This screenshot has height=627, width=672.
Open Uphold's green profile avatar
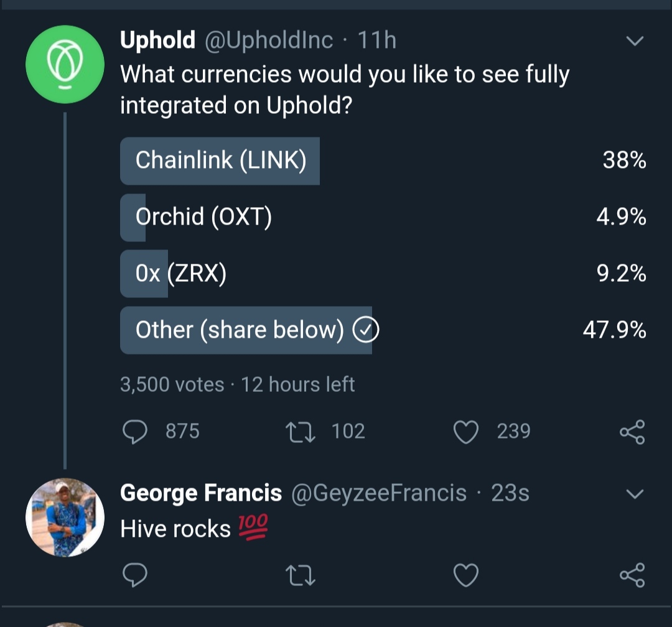65,64
